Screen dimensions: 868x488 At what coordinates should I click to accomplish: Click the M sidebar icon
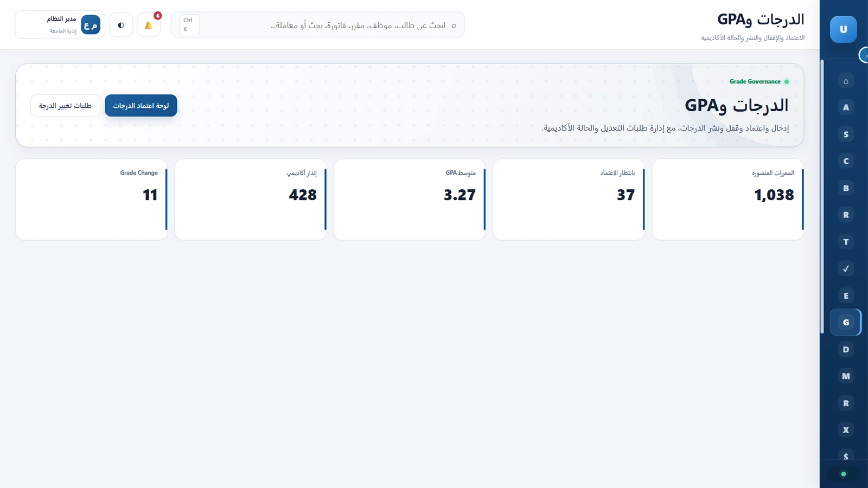[x=846, y=376]
